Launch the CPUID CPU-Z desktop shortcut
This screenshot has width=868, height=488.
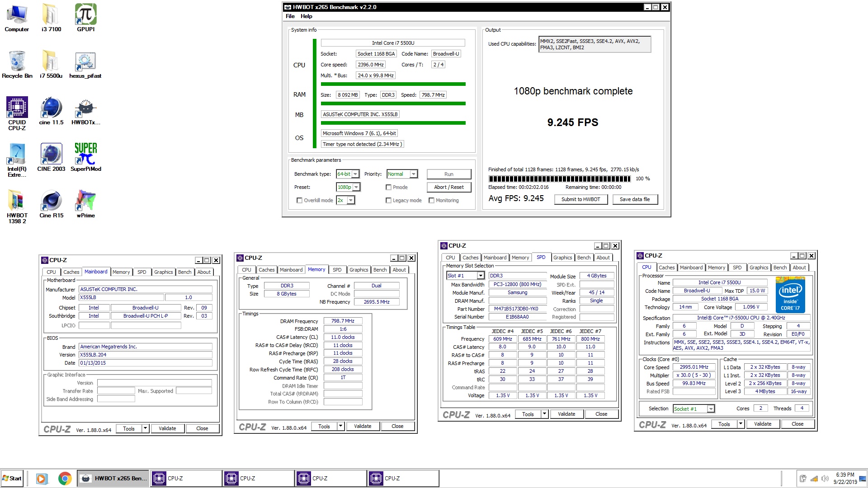(x=17, y=113)
